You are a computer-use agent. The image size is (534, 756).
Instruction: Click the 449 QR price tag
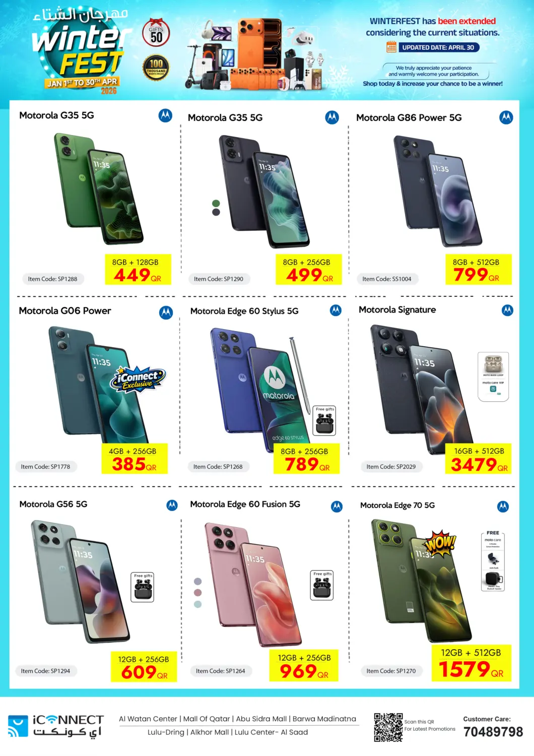(138, 270)
